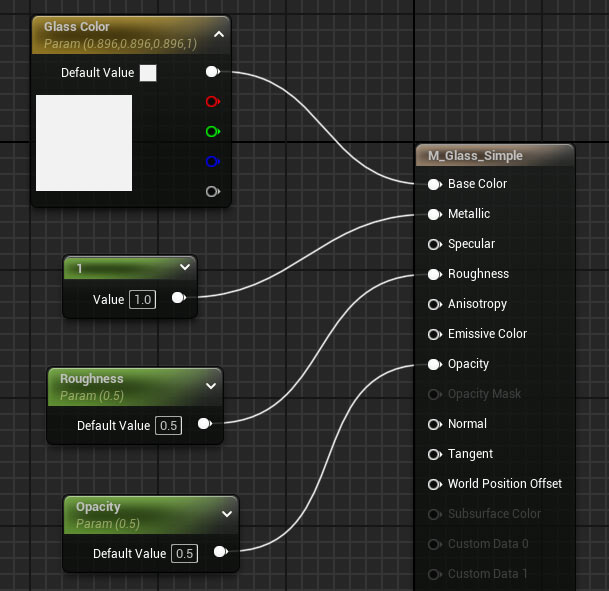Click the Tangent input pin
This screenshot has width=609, height=591.
click(x=434, y=454)
